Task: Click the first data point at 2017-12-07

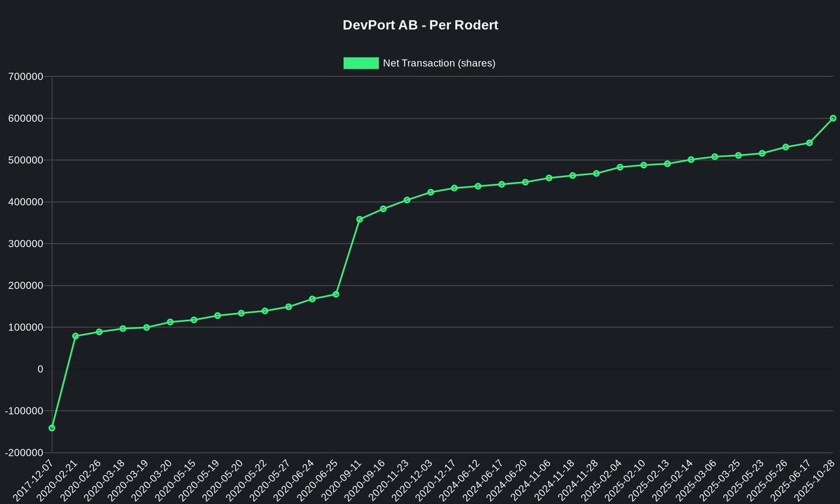Action: pyautogui.click(x=52, y=426)
